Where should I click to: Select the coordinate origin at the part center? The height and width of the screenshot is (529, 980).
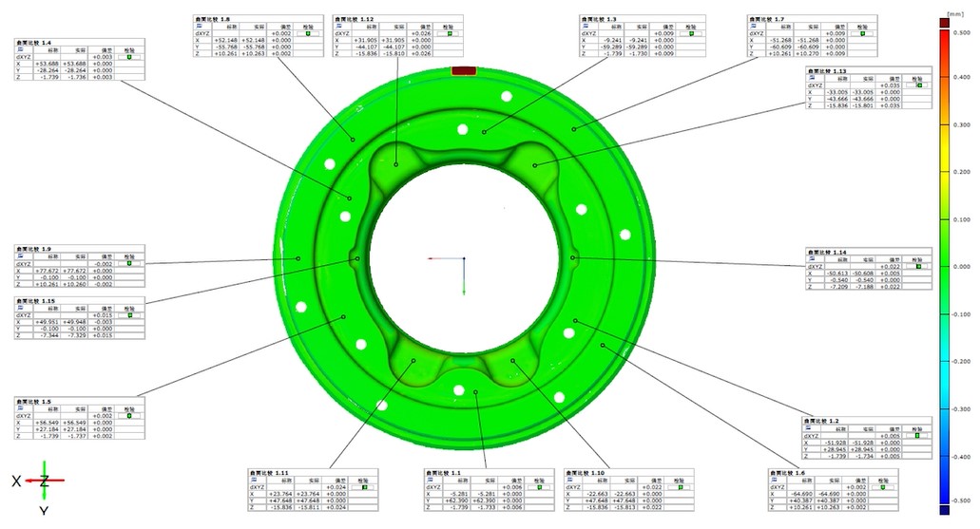point(463,258)
